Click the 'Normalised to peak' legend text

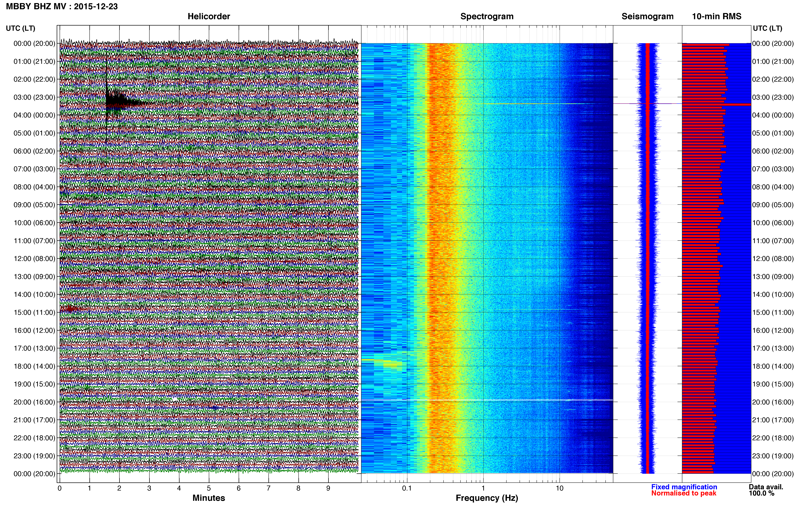click(684, 493)
